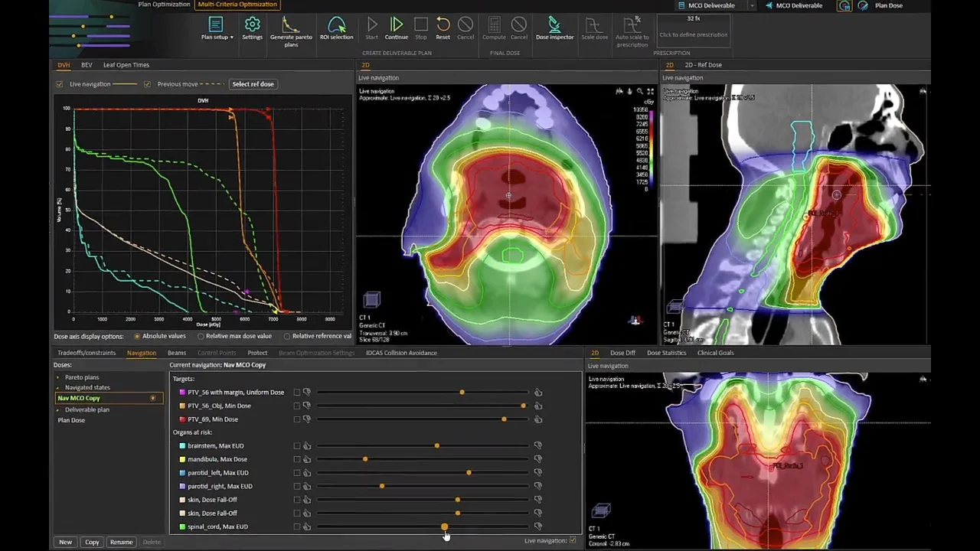Switch to Multi-Criteria Optimization tab
The image size is (980, 551).
pos(237,5)
